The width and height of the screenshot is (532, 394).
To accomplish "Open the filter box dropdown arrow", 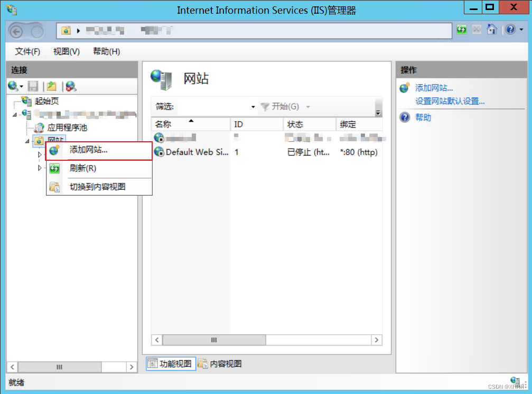I will 253,107.
